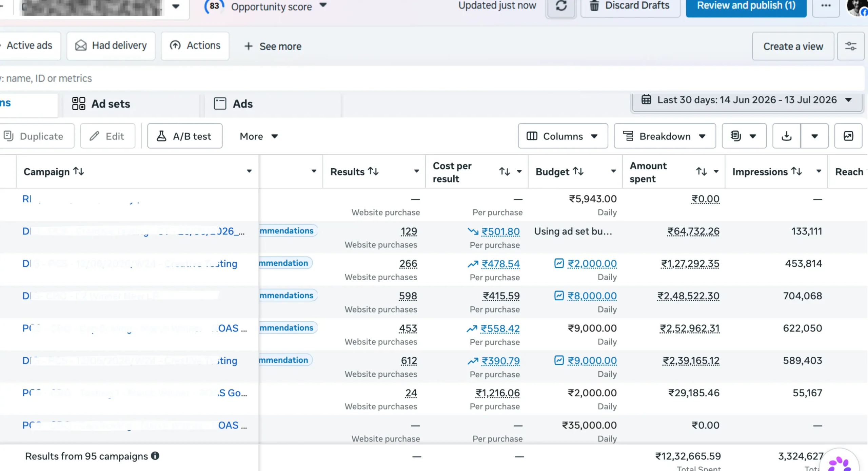
Task: Sort by Impressions column arrows
Action: coord(796,171)
